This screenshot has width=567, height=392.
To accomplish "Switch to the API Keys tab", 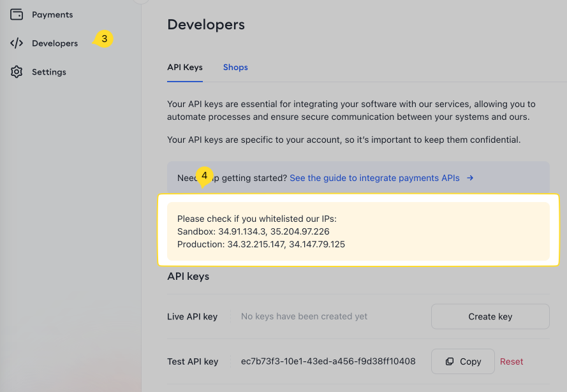I will 185,68.
